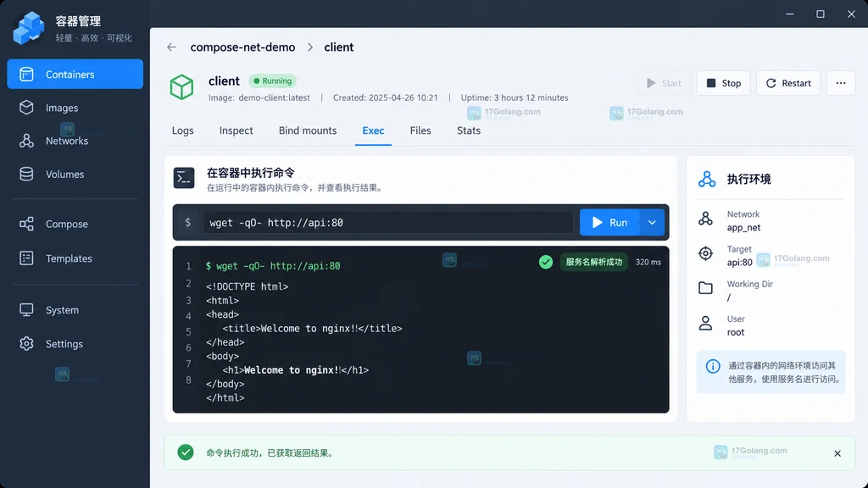Click the User person icon
Viewport: 868px width, 488px height.
[706, 323]
